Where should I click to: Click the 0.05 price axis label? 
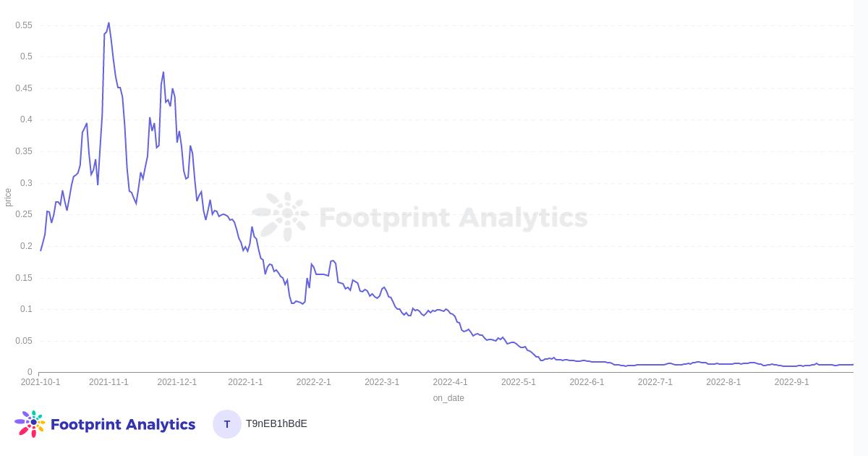click(24, 341)
